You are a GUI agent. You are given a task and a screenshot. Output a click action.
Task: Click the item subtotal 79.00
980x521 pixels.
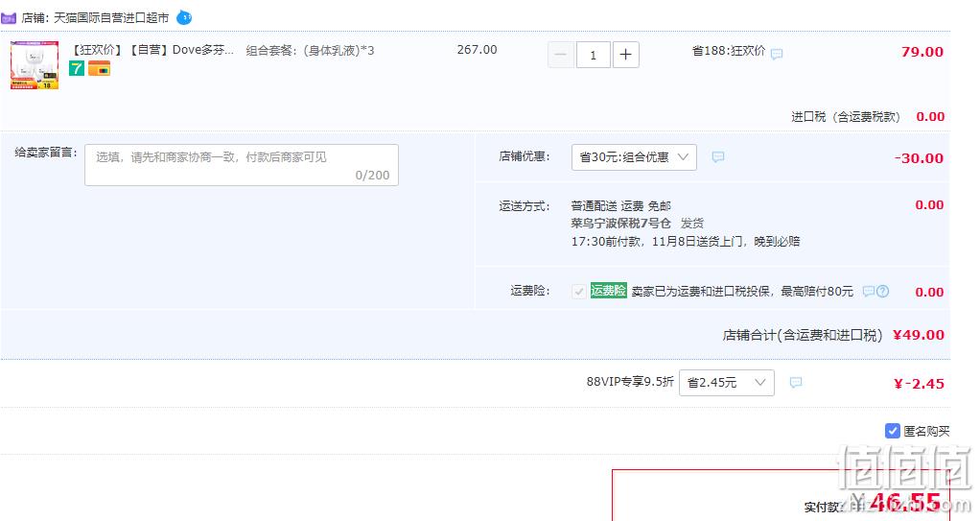point(922,52)
